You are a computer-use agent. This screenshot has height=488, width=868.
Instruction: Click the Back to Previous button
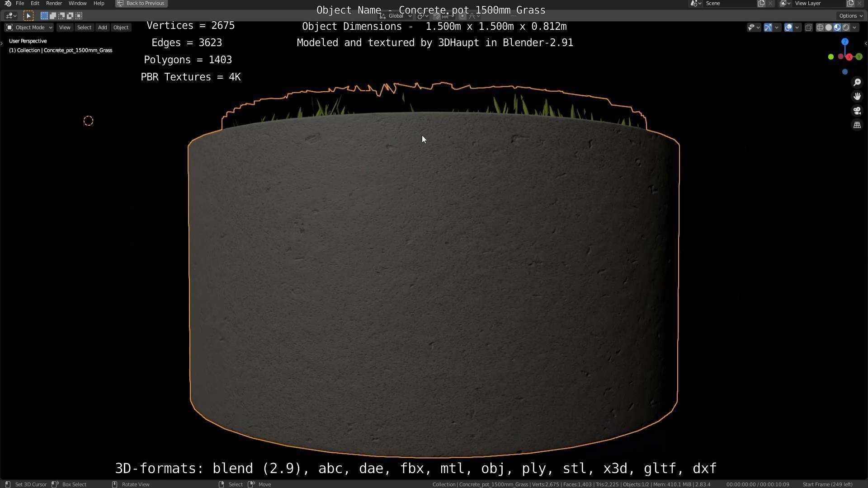click(141, 3)
